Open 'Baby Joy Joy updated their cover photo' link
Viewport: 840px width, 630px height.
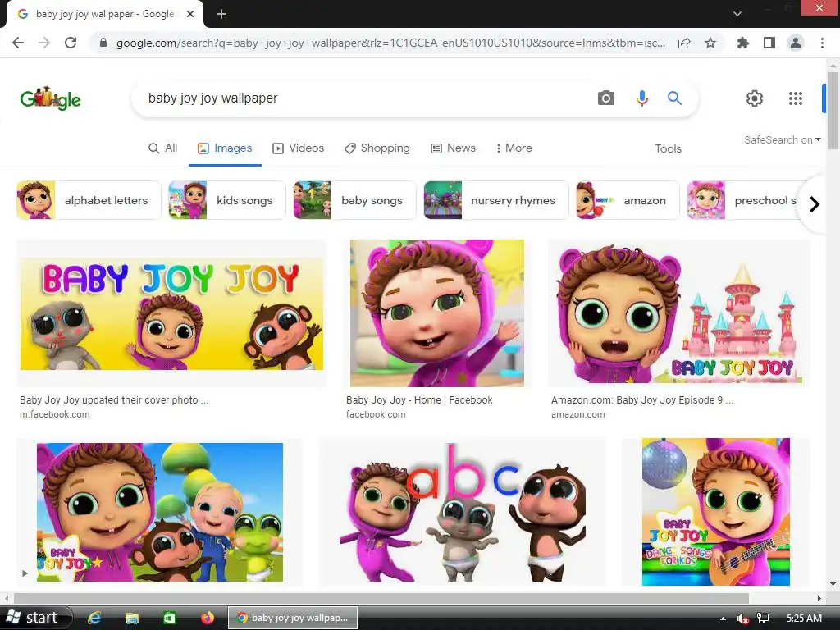coord(114,400)
